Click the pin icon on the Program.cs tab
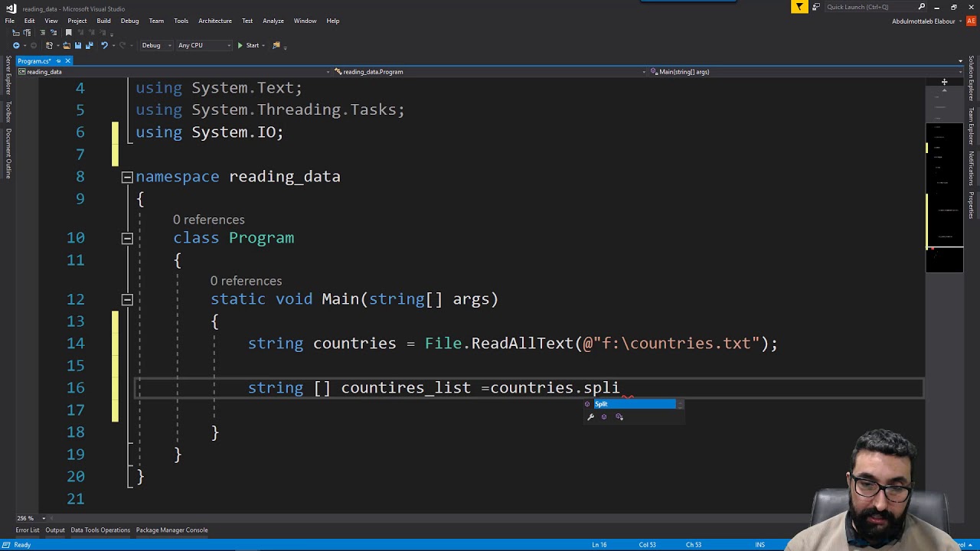This screenshot has height=551, width=980. (x=58, y=60)
